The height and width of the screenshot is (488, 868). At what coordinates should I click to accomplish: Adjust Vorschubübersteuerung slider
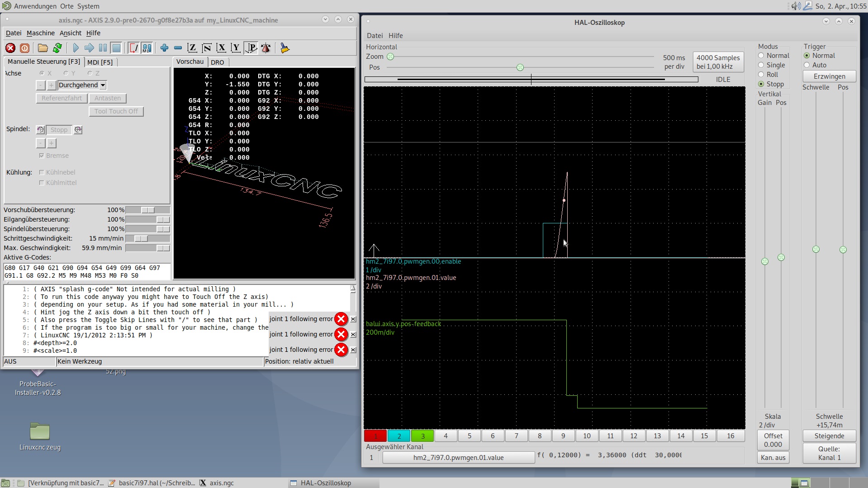147,210
